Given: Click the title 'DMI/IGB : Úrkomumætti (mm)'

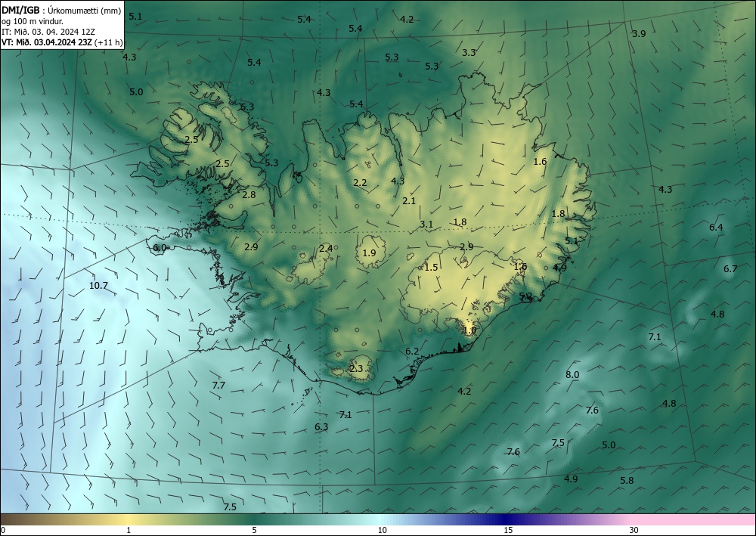Looking at the screenshot, I should [61, 11].
